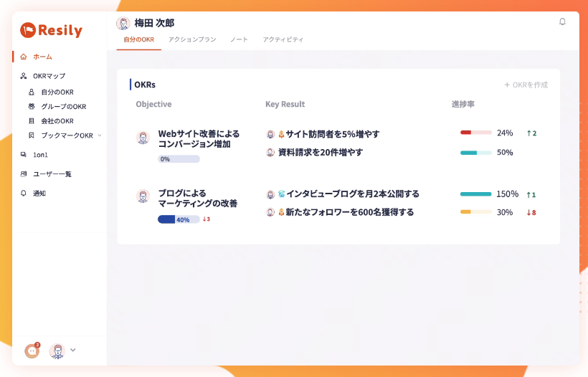Click owner avatar beside Webサイト改善 objective

(143, 138)
